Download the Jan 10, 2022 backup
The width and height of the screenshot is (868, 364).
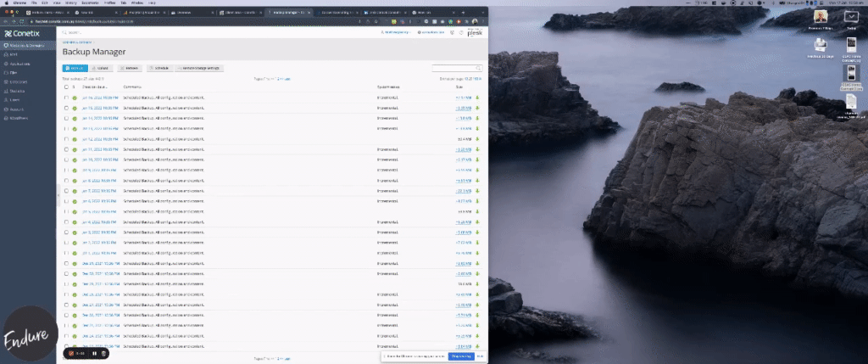click(477, 160)
